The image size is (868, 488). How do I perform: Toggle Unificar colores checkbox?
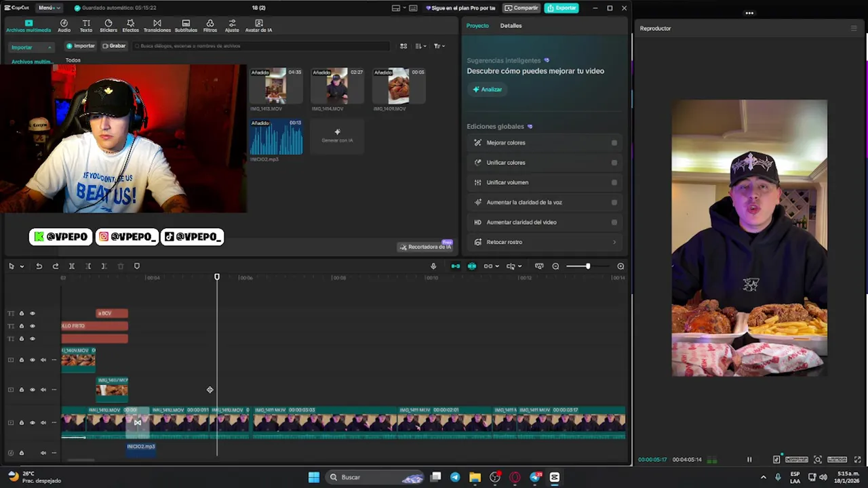tap(614, 163)
